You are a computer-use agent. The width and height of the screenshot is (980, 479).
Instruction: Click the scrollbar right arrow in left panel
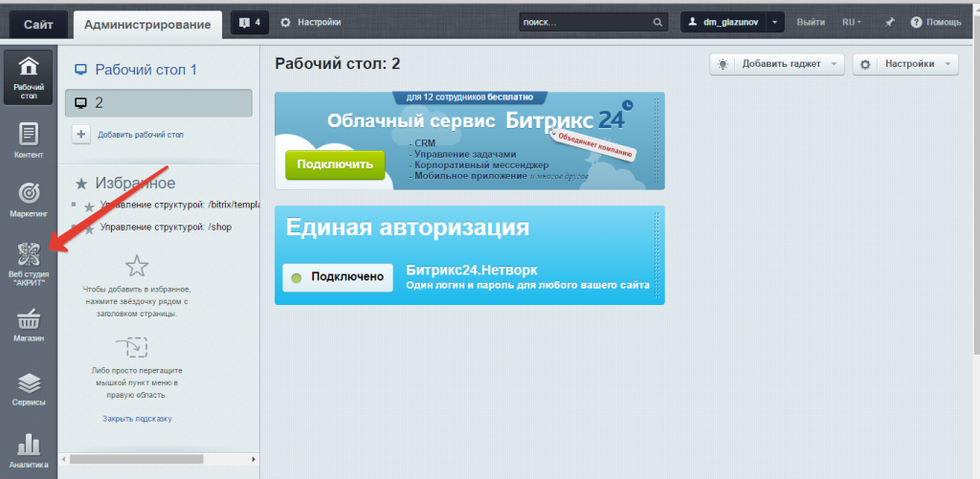pyautogui.click(x=253, y=459)
